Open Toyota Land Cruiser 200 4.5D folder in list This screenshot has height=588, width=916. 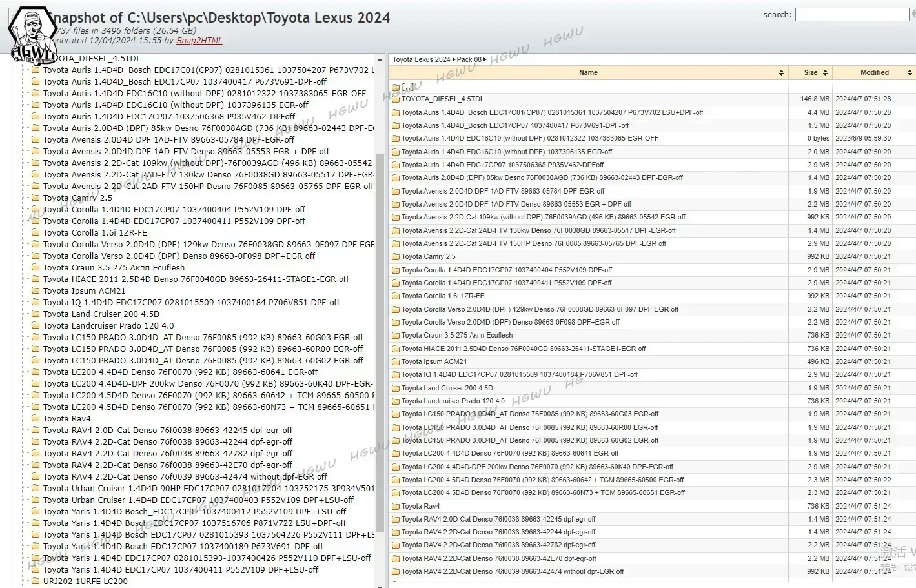447,389
